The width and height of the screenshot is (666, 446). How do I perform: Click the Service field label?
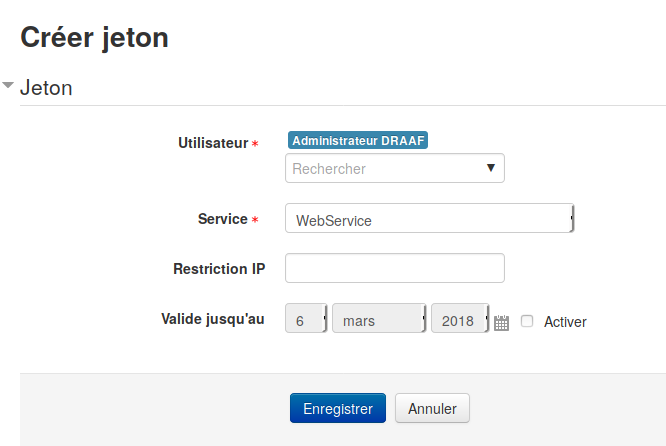pyautogui.click(x=223, y=219)
